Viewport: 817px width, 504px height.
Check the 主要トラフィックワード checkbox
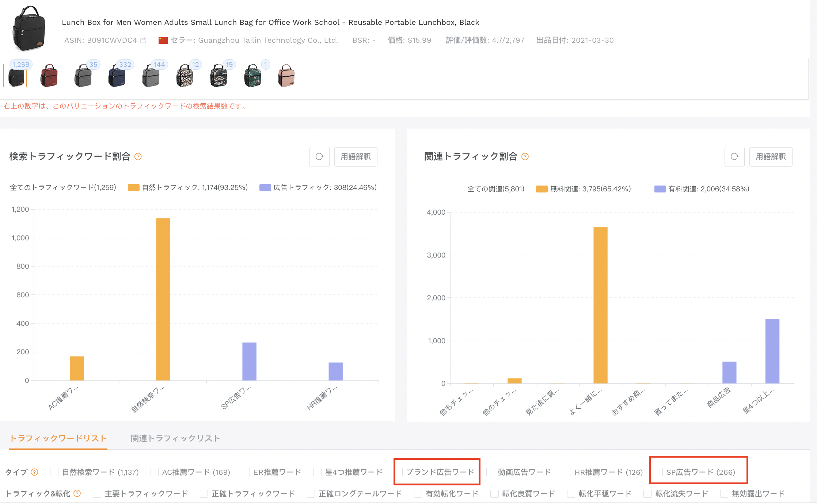(x=97, y=493)
